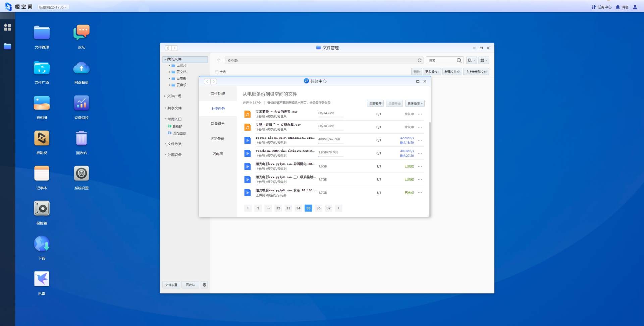Open the 论坛 forum desktop icon
Image resolution: width=644 pixels, height=326 pixels.
(81, 33)
